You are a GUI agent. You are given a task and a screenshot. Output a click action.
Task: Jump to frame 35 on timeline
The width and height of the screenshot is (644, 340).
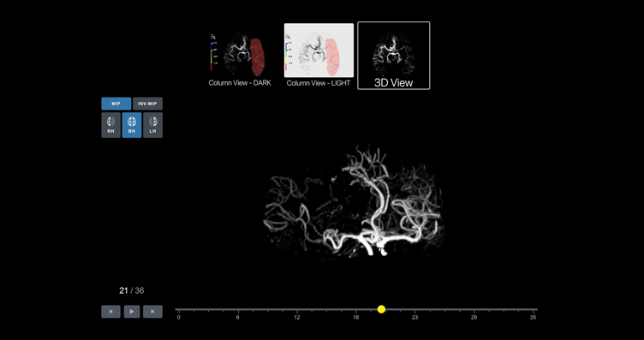(x=534, y=318)
